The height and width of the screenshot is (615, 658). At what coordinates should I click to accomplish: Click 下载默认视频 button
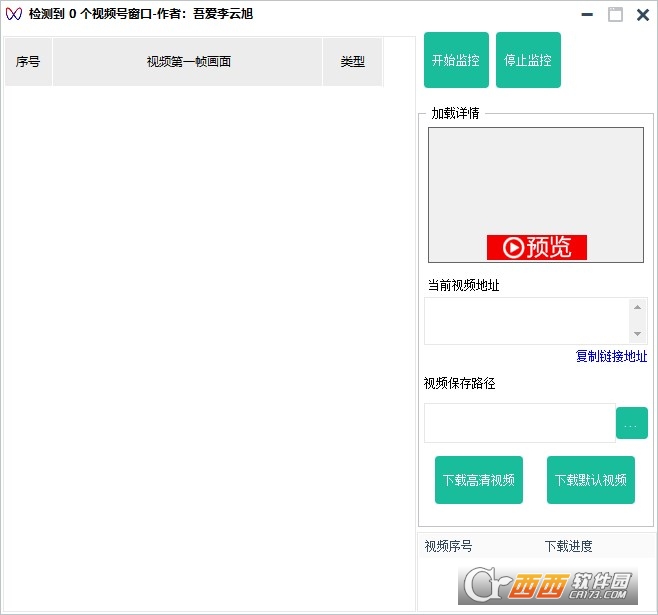[x=590, y=480]
